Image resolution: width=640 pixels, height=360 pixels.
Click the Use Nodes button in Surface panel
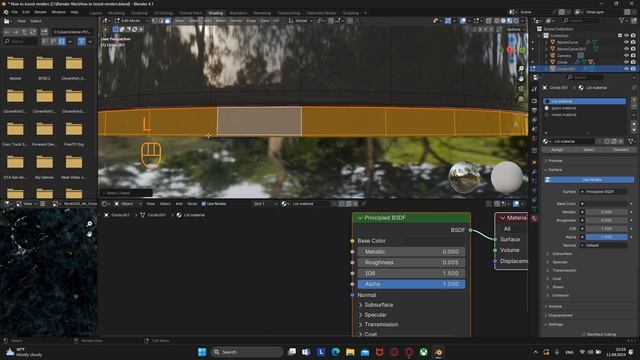tap(589, 180)
